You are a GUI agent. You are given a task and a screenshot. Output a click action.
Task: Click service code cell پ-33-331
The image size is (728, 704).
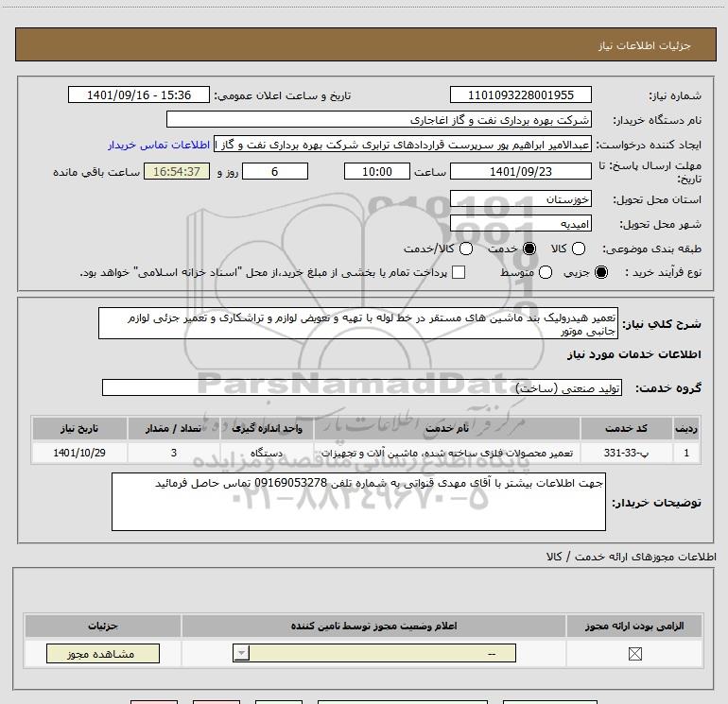pyautogui.click(x=626, y=453)
